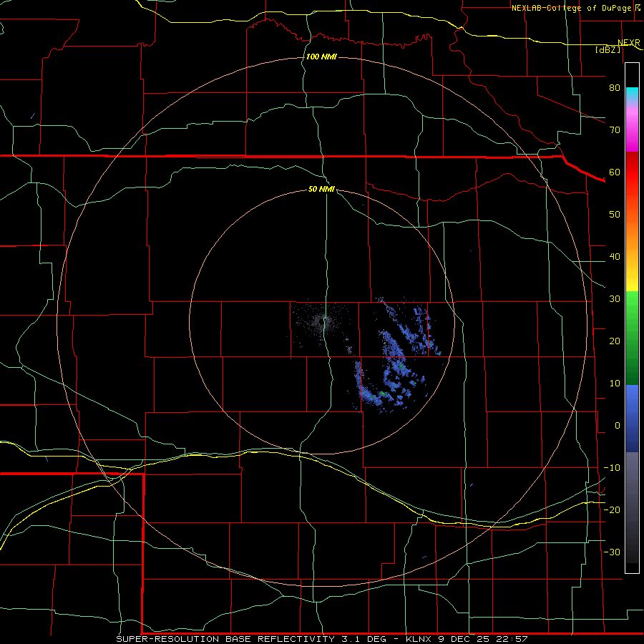Click the -30 dBZ scale value
Image resolution: width=644 pixels, height=644 pixels.
point(612,552)
